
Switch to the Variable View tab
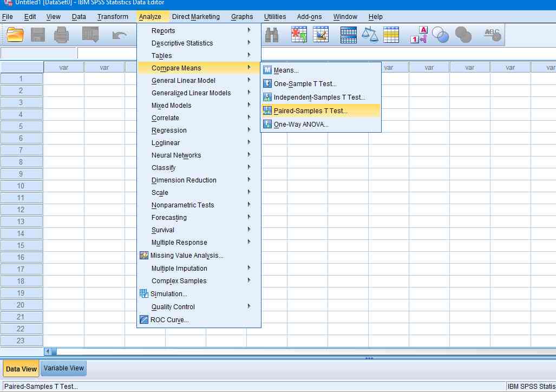(64, 368)
